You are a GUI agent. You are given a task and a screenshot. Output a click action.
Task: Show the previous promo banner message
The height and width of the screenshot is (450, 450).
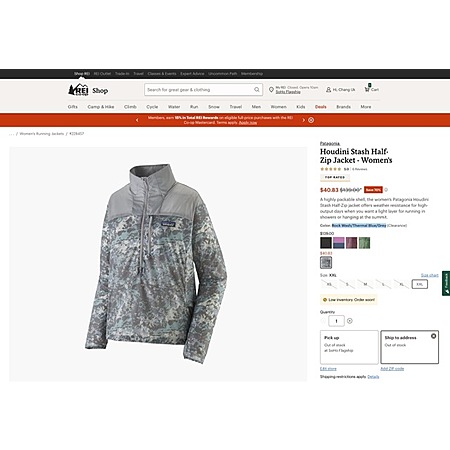[x=137, y=120]
